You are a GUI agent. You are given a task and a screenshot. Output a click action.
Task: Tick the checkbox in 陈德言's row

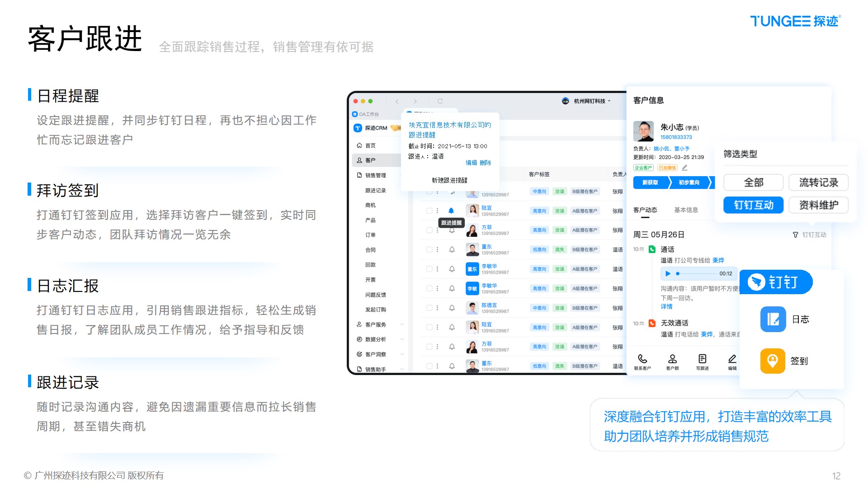[x=429, y=308]
